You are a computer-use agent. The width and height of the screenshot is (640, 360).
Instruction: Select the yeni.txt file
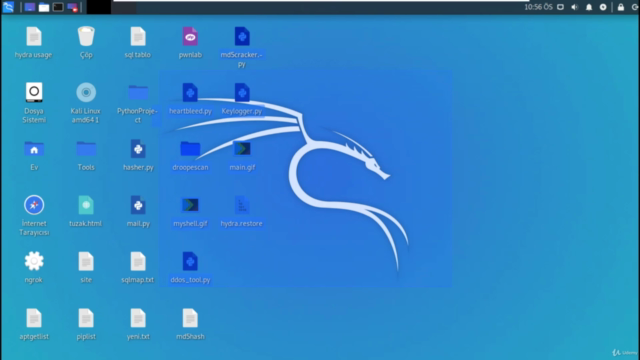pyautogui.click(x=138, y=324)
